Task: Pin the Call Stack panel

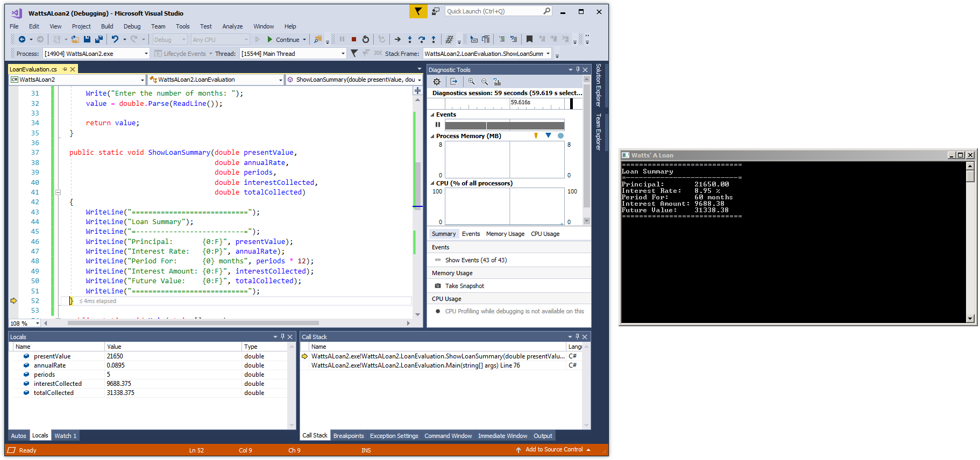Action: click(577, 337)
